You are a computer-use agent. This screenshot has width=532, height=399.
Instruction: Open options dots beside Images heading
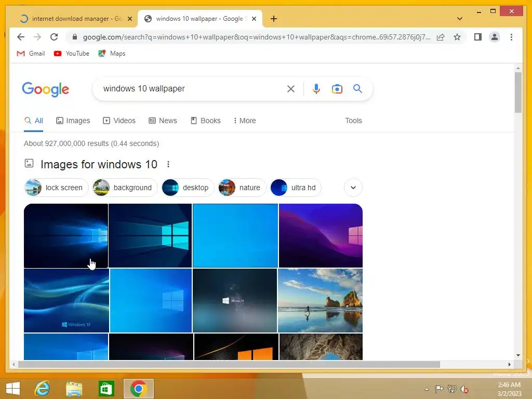(x=168, y=164)
